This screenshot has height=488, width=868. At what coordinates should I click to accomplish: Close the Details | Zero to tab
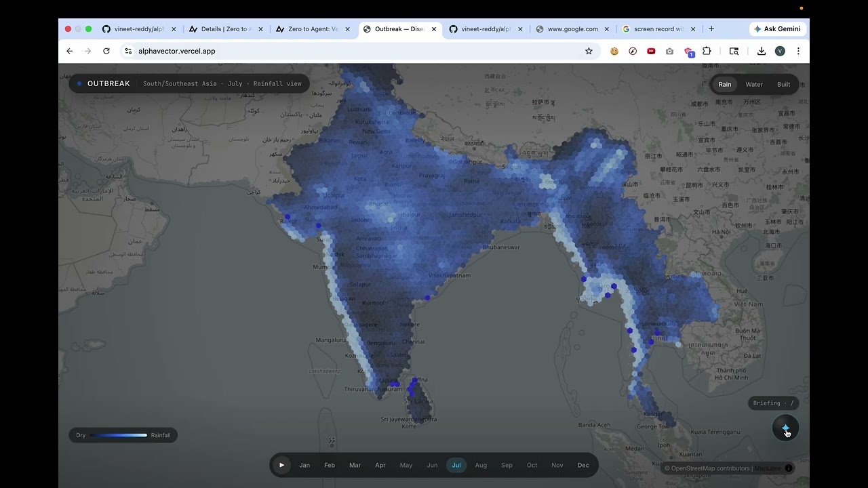[260, 29]
